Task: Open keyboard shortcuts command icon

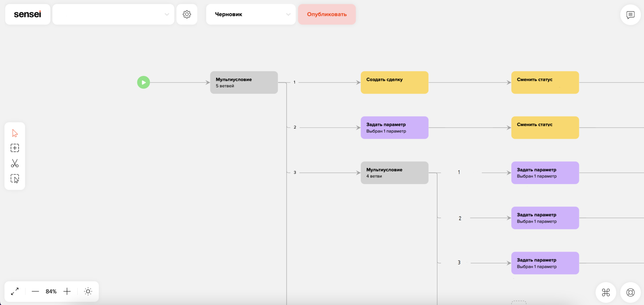Action: [x=606, y=292]
